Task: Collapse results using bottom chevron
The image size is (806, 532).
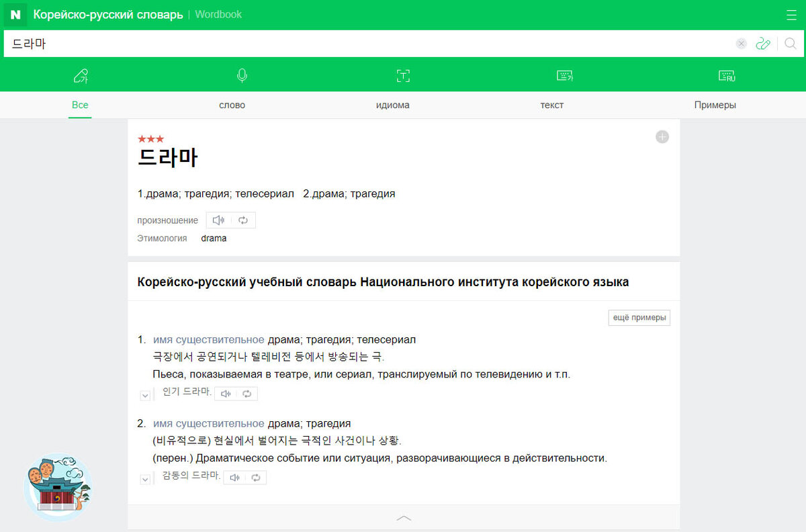Action: [404, 518]
